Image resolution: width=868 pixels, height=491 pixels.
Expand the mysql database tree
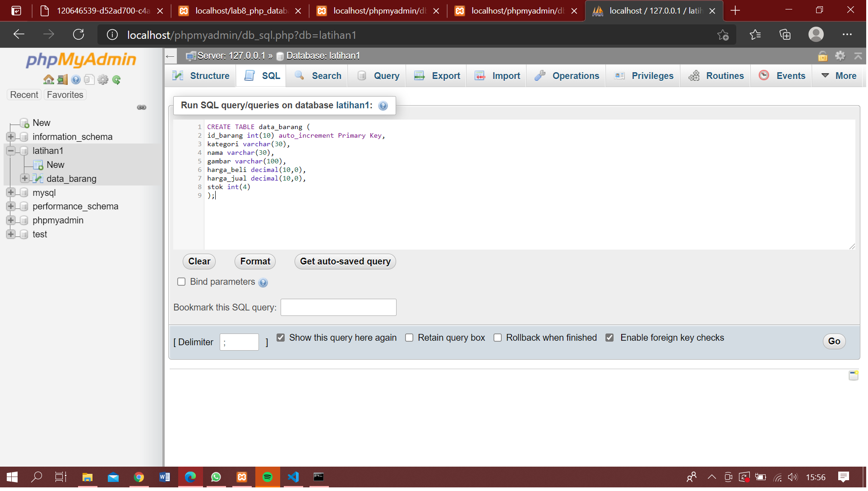click(x=10, y=192)
